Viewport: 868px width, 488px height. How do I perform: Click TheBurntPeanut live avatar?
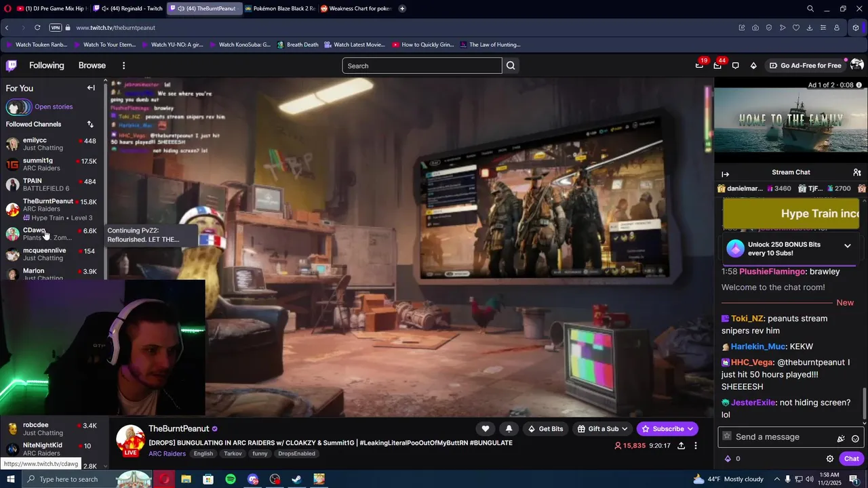[130, 441]
